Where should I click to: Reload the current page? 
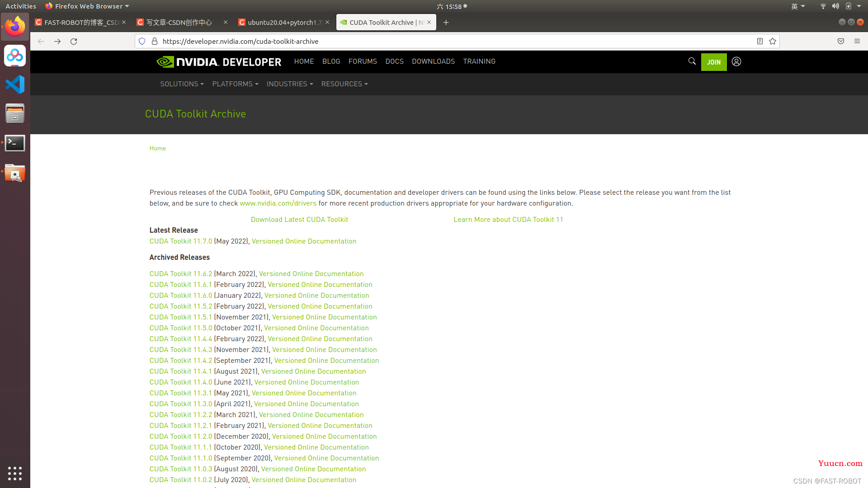(74, 41)
